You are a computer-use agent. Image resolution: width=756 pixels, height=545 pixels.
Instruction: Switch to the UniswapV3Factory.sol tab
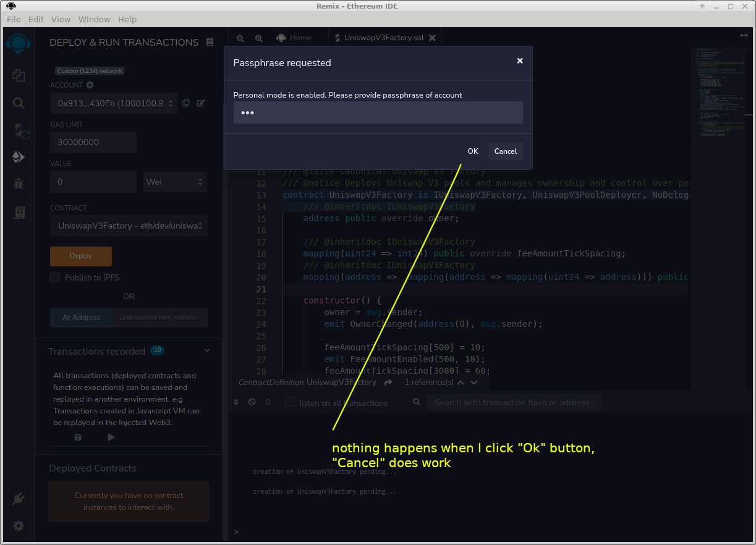(x=384, y=37)
